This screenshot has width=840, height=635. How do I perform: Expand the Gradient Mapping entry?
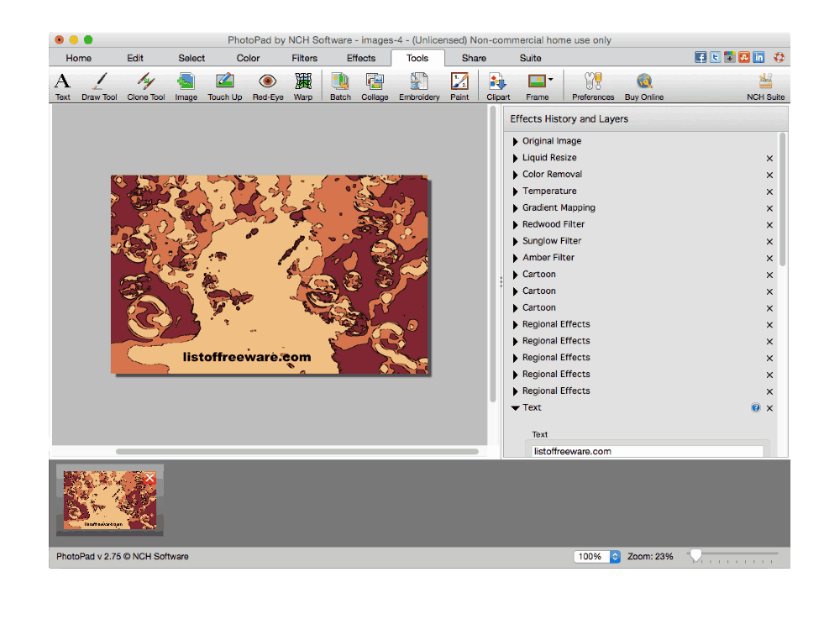click(x=515, y=208)
